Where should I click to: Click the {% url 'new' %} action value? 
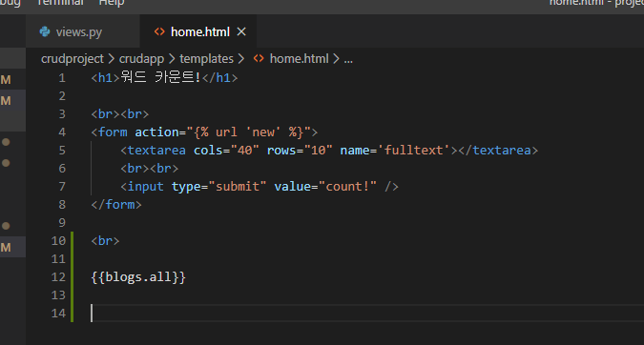tap(248, 132)
